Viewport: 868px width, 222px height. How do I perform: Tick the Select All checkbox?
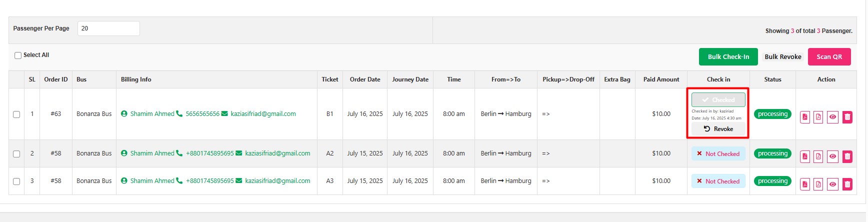click(x=18, y=55)
